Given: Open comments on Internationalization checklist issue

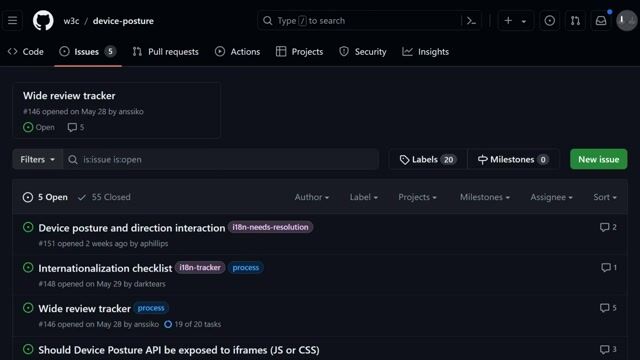Looking at the screenshot, I should pyautogui.click(x=609, y=267).
